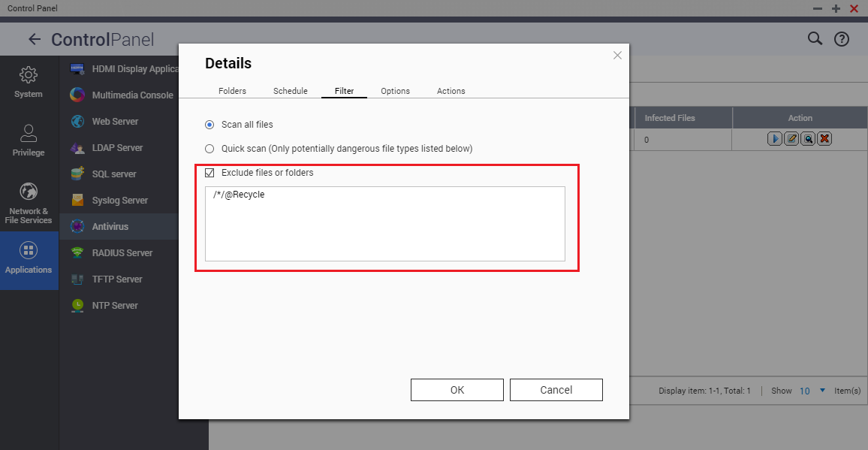Select the Quick scan radio option
868x450 pixels.
(209, 149)
